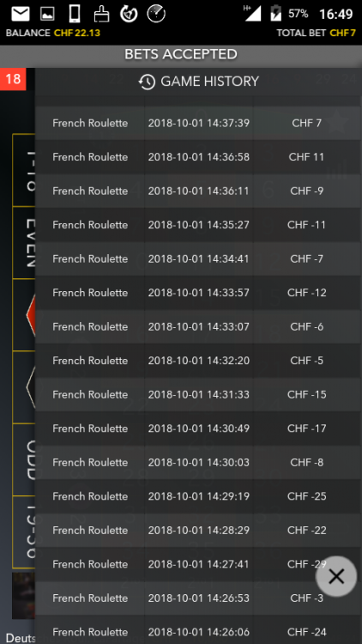This screenshot has width=362, height=644.
Task: Open the 14:29:19 entry showing CHF -25
Action: (x=198, y=496)
